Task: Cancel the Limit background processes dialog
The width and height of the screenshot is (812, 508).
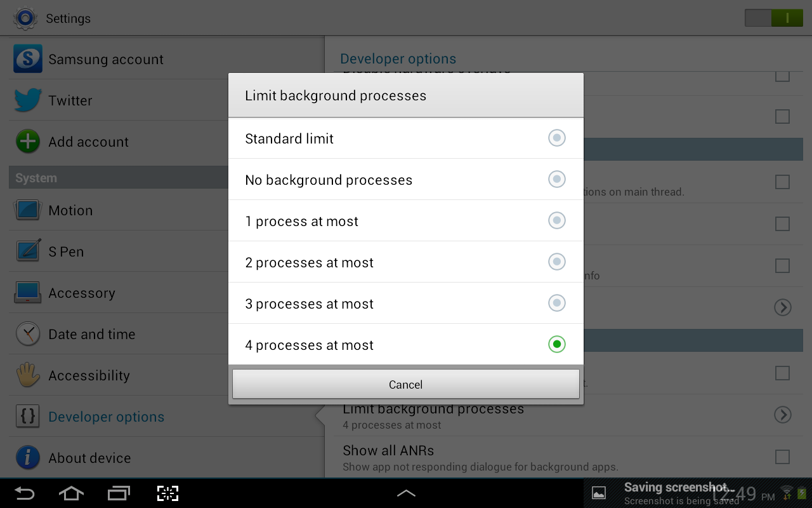Action: (x=405, y=384)
